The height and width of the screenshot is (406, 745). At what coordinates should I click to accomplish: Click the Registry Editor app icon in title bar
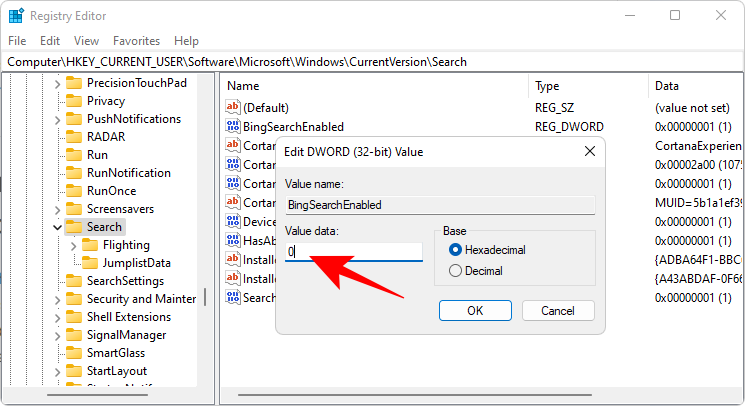tap(16, 16)
